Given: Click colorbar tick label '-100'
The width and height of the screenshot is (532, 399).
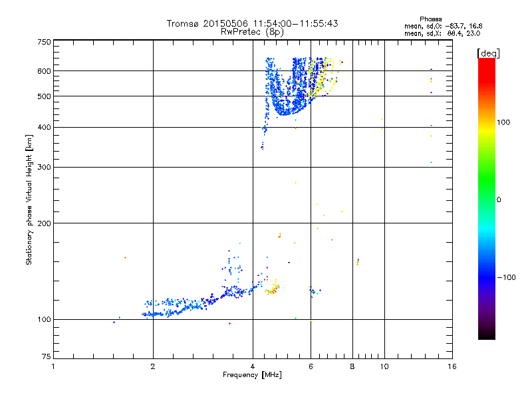Looking at the screenshot, I should click(x=506, y=277).
